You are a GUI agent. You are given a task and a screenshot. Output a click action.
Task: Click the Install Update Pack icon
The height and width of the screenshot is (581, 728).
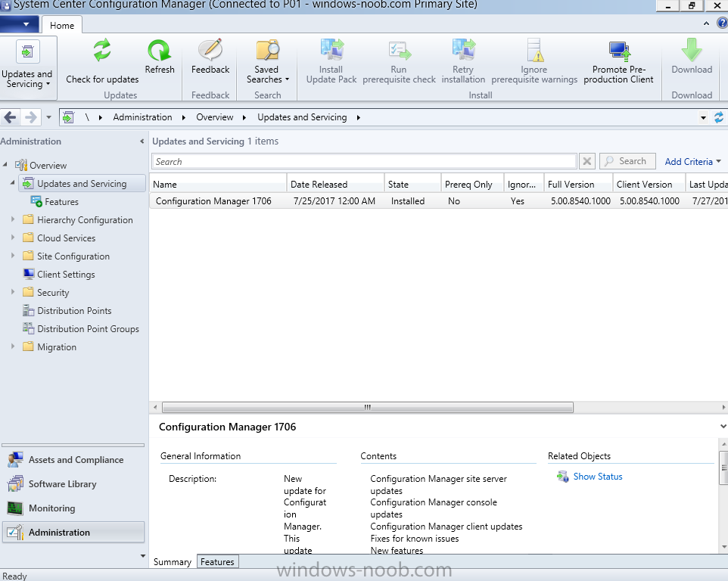(332, 50)
